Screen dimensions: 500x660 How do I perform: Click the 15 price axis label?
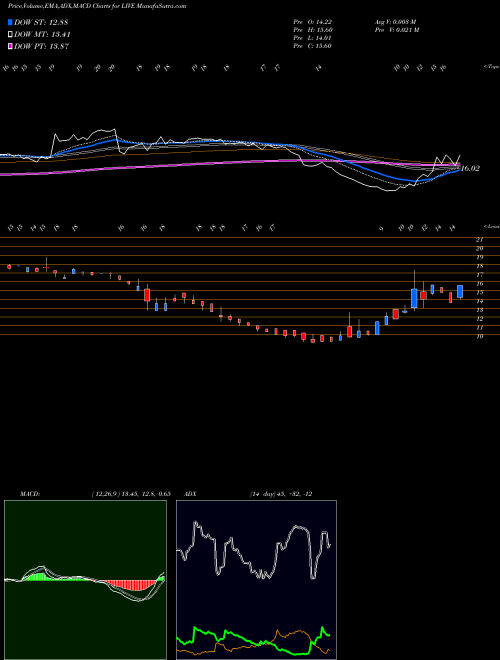click(x=479, y=292)
